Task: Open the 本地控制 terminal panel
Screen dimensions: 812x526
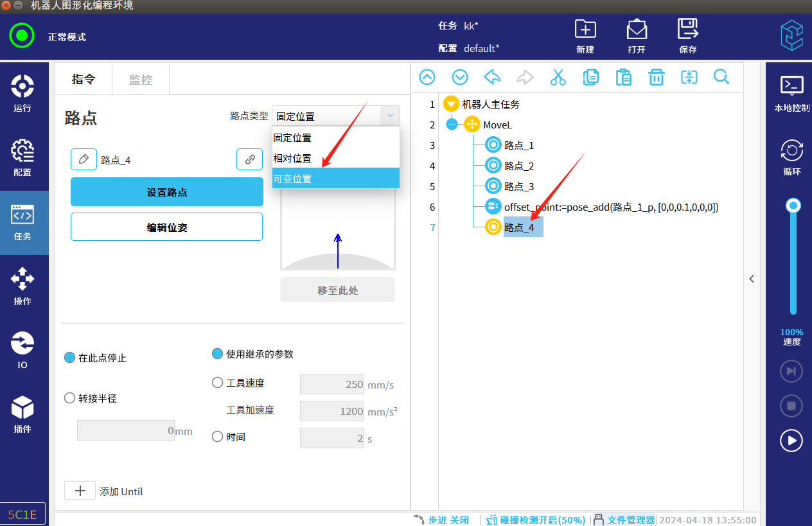Action: click(791, 92)
